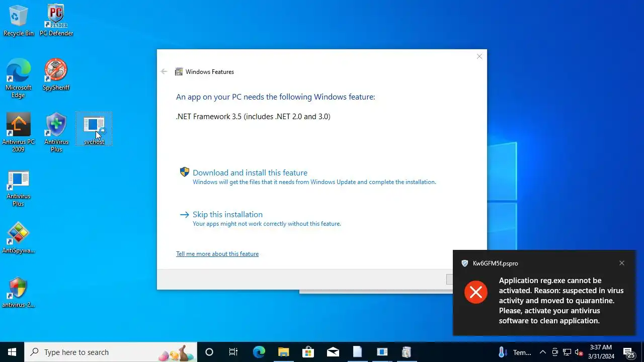Close the Windows Features dialog

(479, 56)
